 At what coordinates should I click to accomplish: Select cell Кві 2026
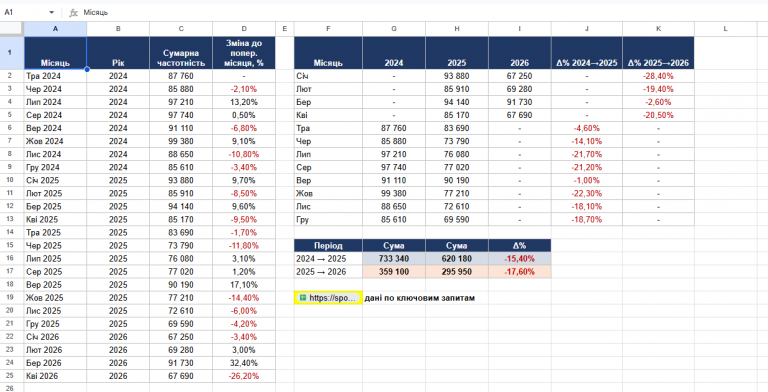pos(55,376)
